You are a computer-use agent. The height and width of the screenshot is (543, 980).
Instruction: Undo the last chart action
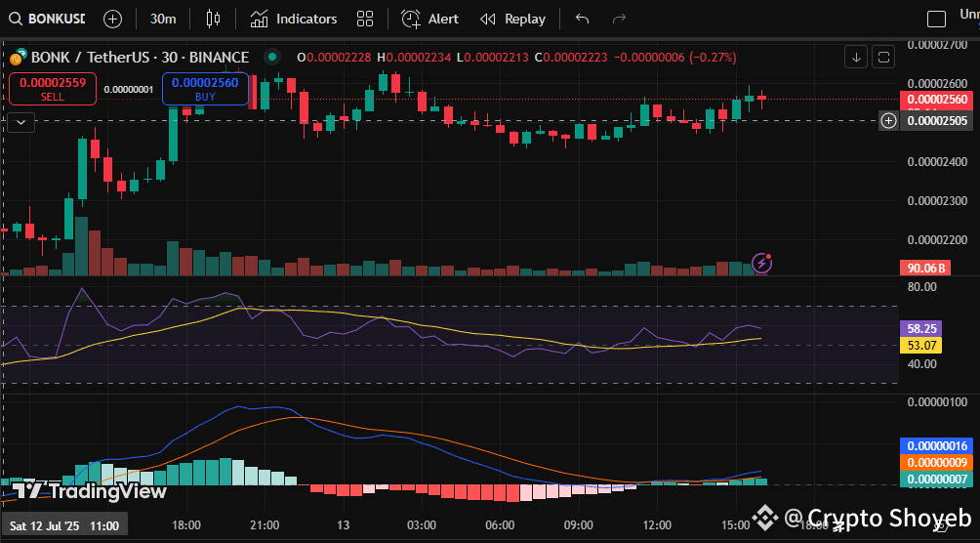click(x=583, y=19)
